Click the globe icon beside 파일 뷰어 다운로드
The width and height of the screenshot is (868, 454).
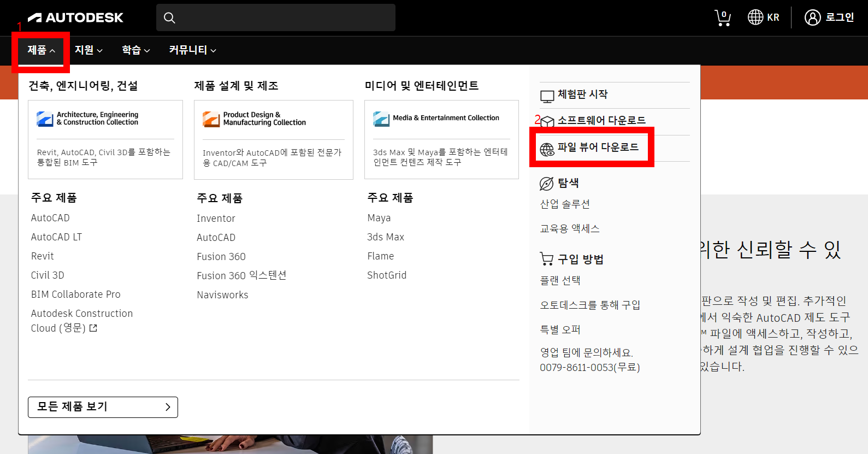click(x=547, y=149)
